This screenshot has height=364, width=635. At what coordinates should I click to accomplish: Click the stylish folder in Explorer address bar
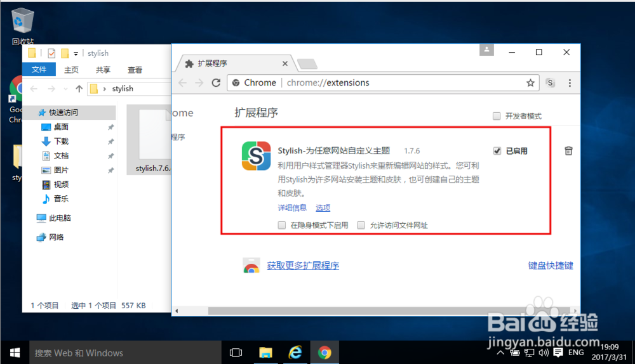(123, 89)
